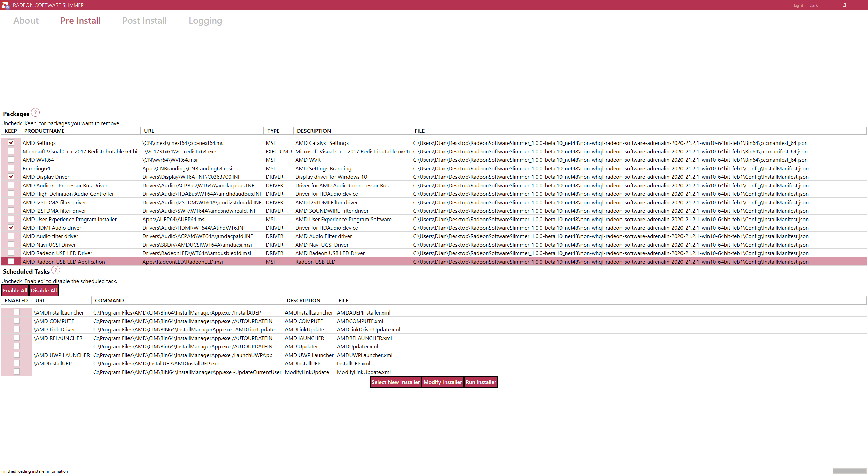868x475 pixels.
Task: Enable the \AMDInstallUEP scheduled task
Action: coord(17,363)
